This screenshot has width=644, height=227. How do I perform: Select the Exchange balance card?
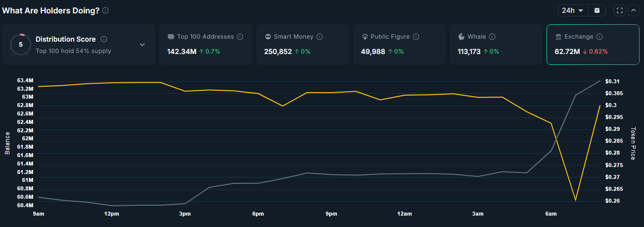point(593,44)
